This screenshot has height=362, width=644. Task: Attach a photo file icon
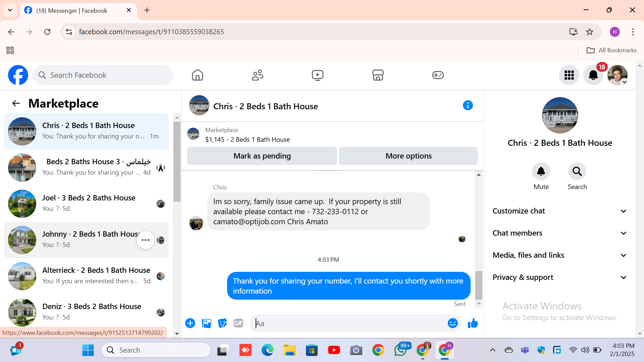point(206,323)
